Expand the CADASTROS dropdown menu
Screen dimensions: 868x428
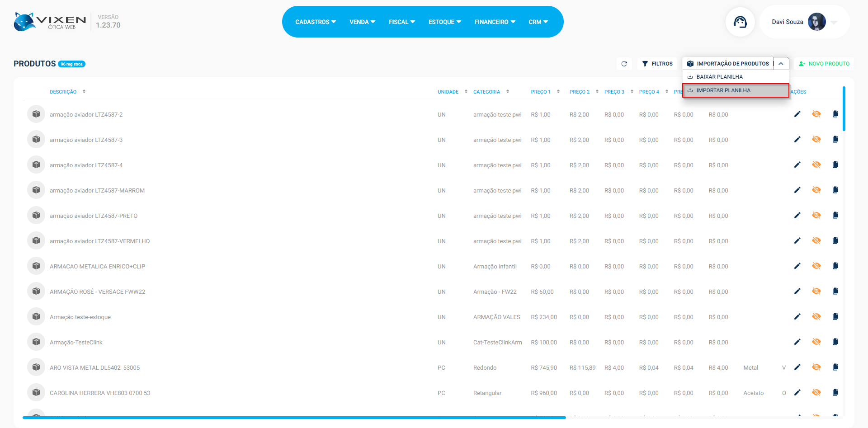tap(315, 22)
